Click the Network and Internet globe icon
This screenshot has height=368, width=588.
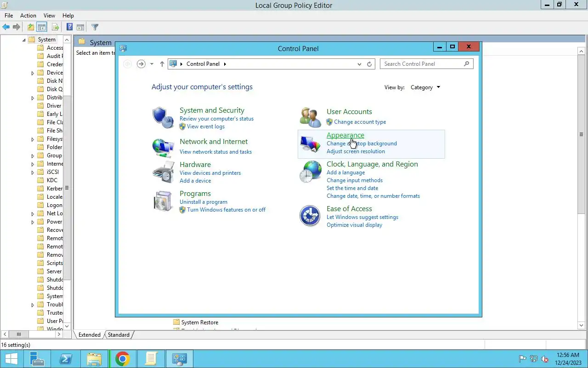[163, 148]
